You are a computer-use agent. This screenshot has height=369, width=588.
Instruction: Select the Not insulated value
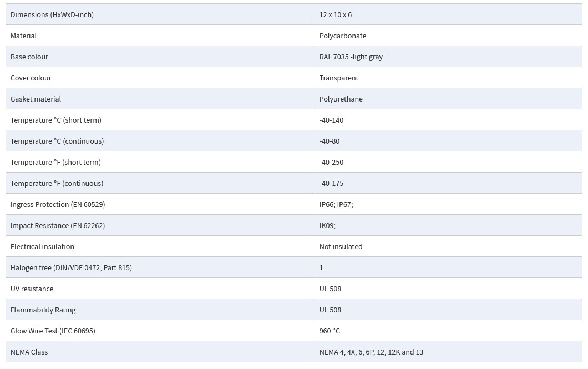[341, 246]
